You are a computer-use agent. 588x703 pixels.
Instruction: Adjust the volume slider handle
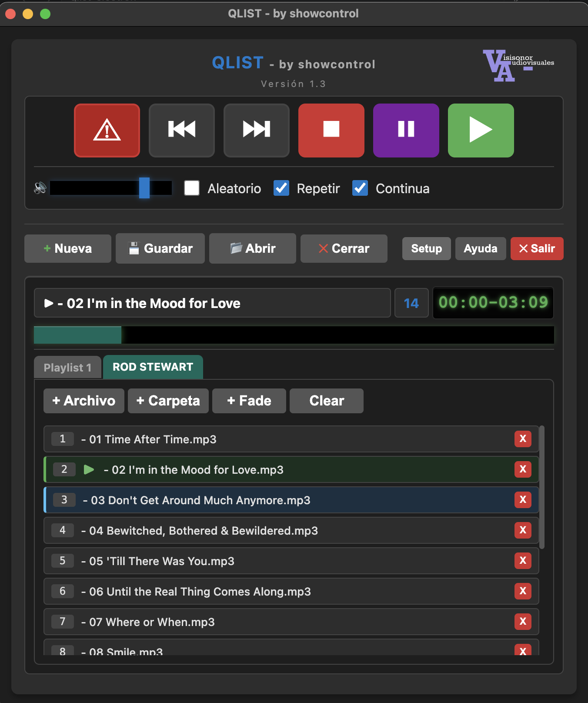click(144, 188)
